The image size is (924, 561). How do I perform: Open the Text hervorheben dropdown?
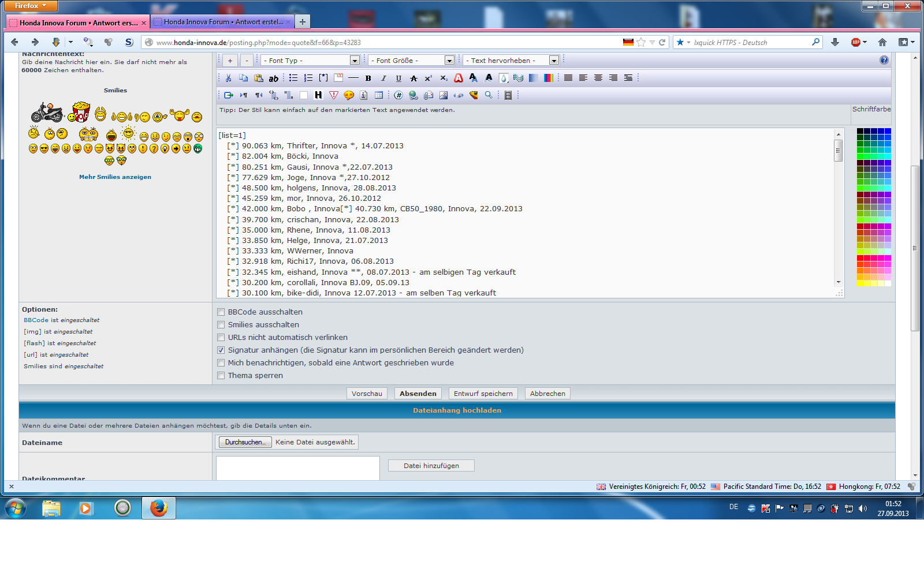coord(512,61)
